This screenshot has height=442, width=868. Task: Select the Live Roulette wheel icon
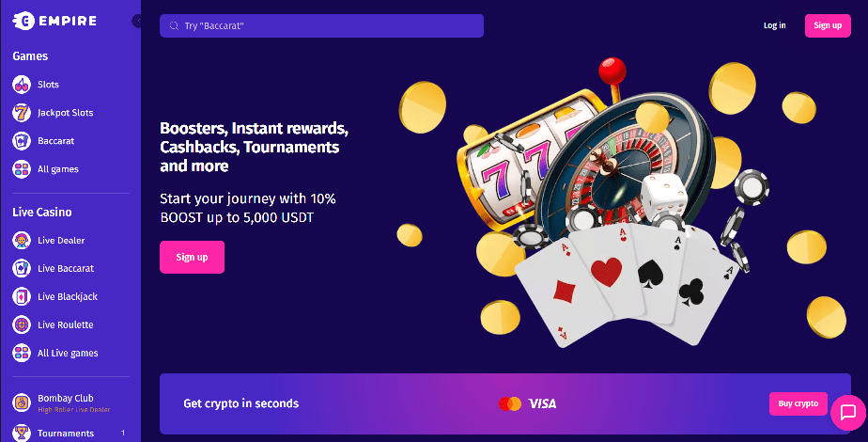pyautogui.click(x=22, y=324)
